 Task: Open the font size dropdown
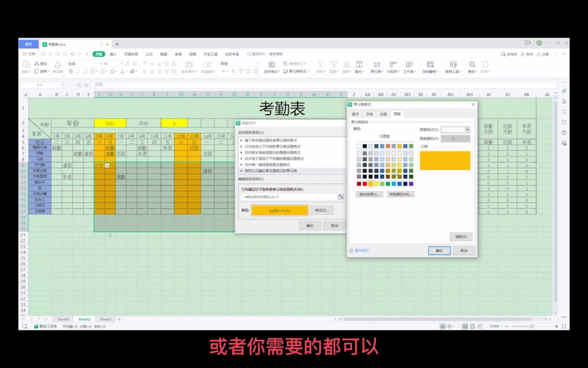tap(121, 64)
